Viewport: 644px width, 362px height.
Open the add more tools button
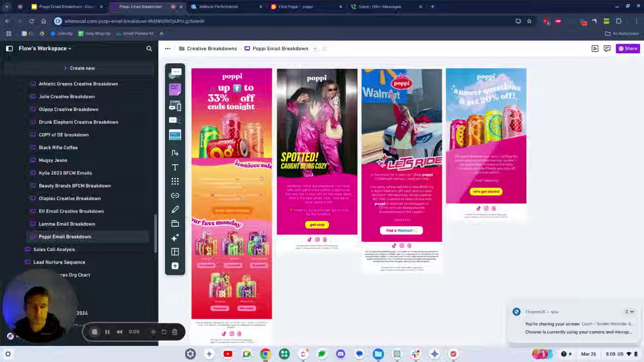175,265
